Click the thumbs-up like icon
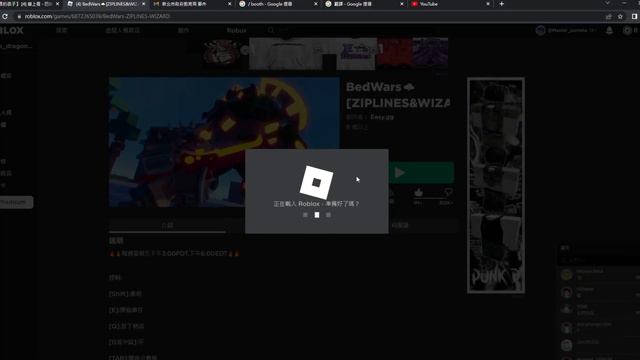The image size is (640, 360). tap(418, 192)
